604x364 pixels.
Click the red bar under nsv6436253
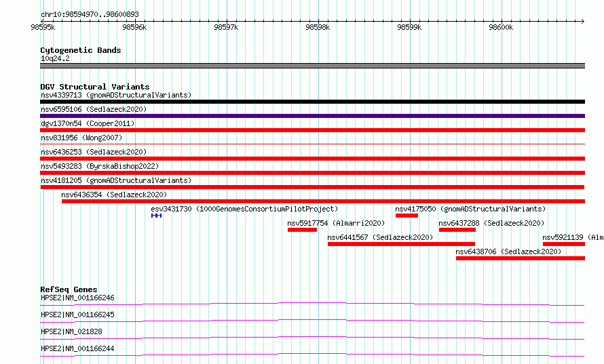coord(312,159)
